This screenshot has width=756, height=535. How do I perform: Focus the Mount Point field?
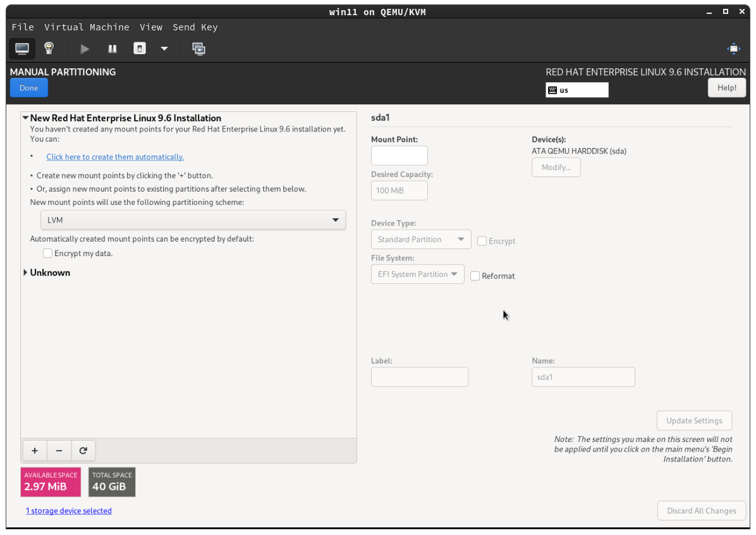(x=399, y=156)
